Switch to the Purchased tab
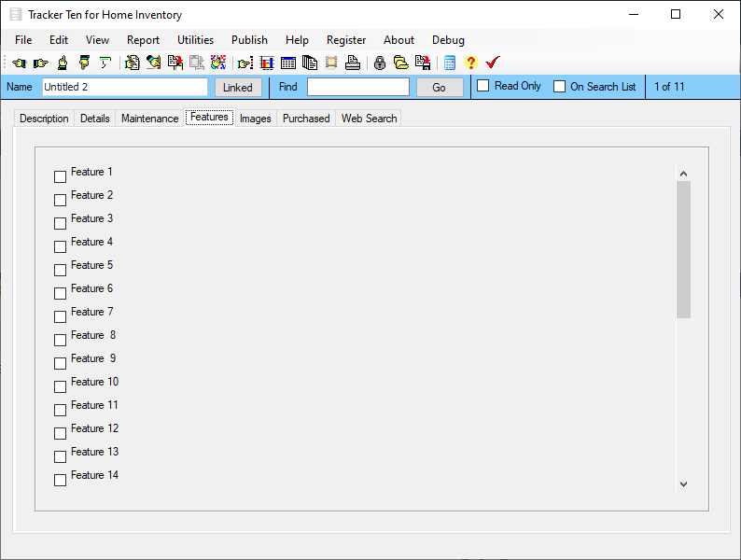 (306, 119)
